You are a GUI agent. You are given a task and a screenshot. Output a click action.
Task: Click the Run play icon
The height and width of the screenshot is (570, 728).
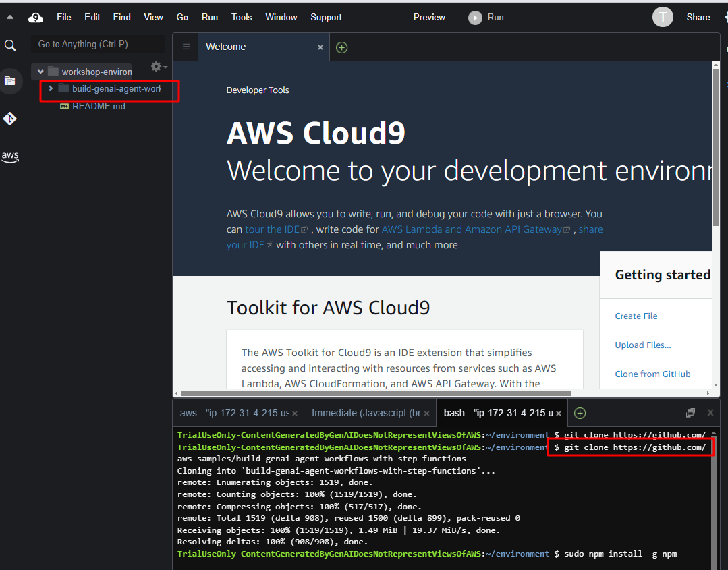pyautogui.click(x=475, y=18)
